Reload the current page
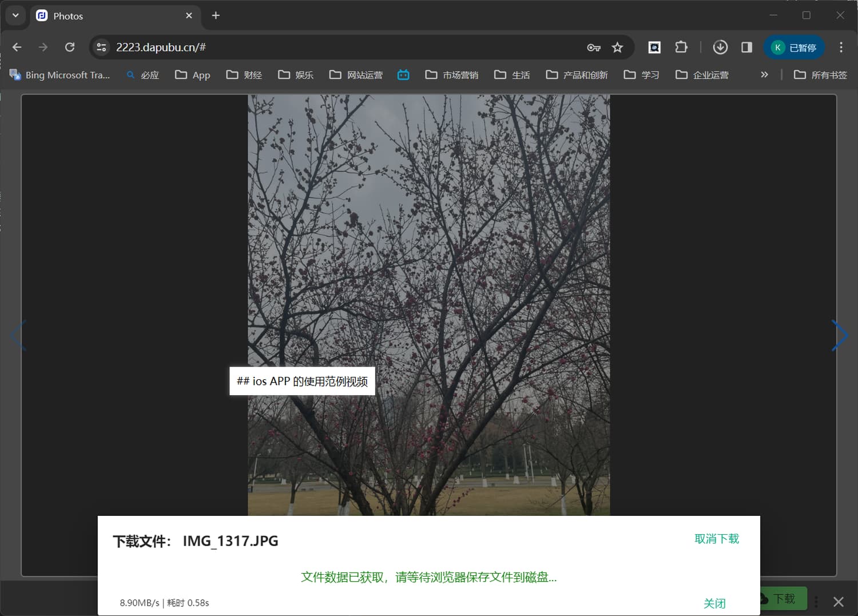 tap(70, 47)
